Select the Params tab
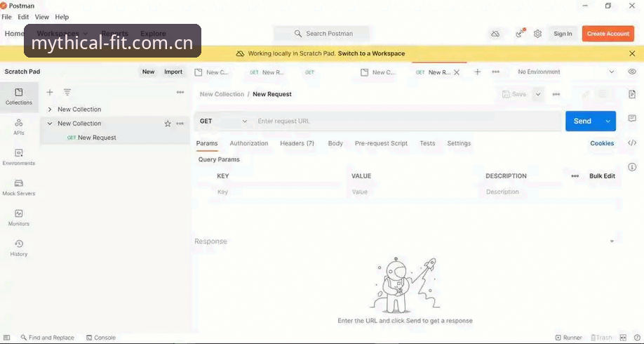Viewport: 644px width, 344px height. pyautogui.click(x=206, y=143)
